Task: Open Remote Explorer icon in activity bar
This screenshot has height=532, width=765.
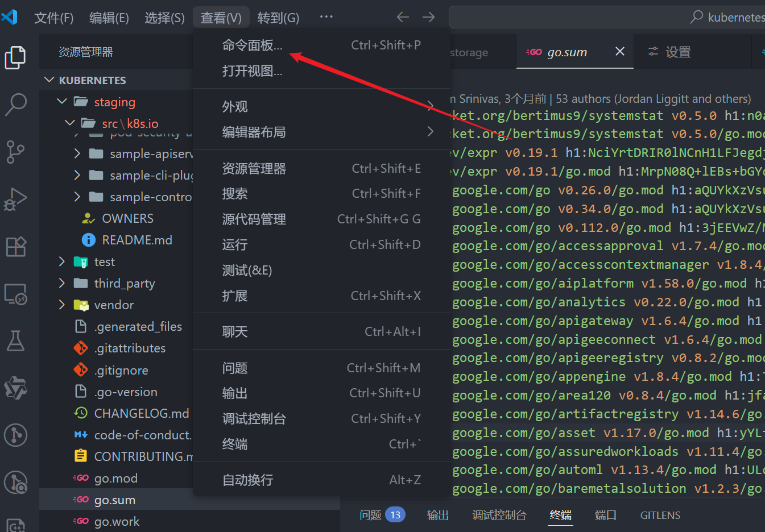Action: click(x=15, y=294)
